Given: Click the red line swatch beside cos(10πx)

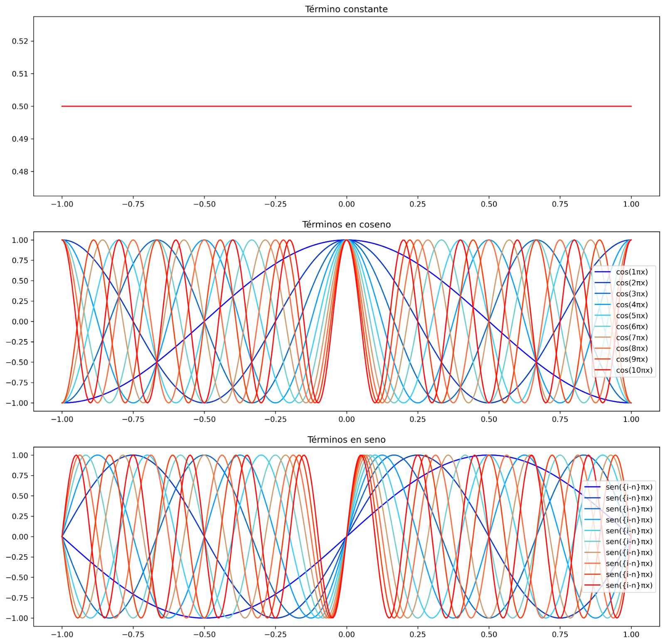Looking at the screenshot, I should click(x=603, y=370).
